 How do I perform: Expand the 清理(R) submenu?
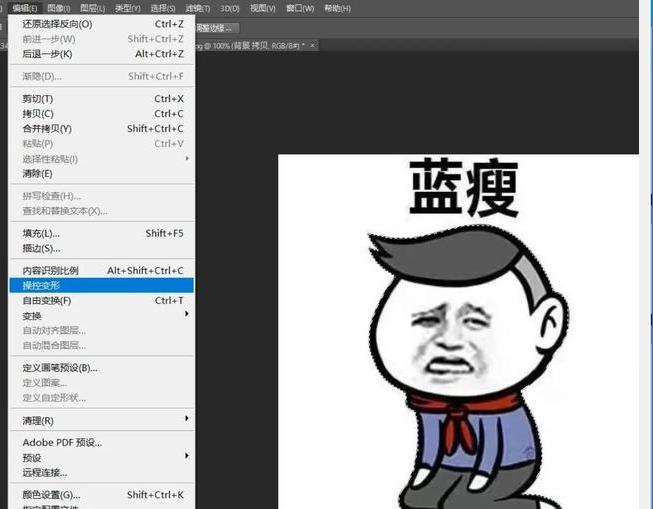(x=102, y=421)
